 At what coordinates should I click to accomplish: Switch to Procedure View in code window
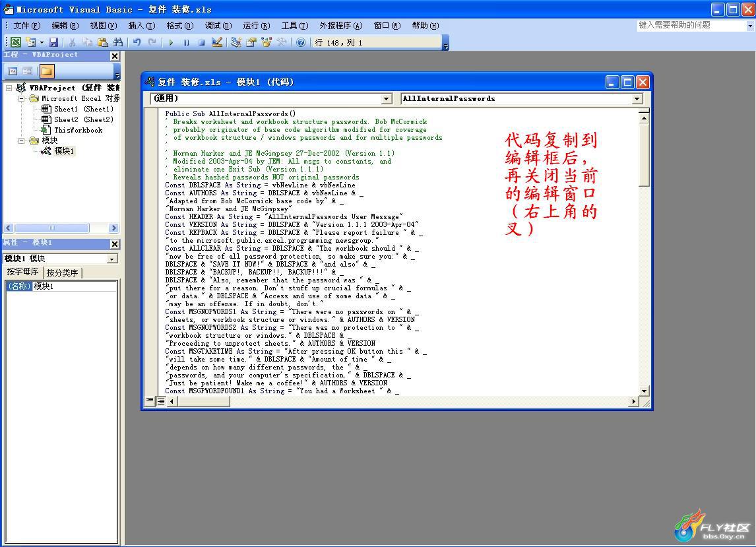(150, 401)
